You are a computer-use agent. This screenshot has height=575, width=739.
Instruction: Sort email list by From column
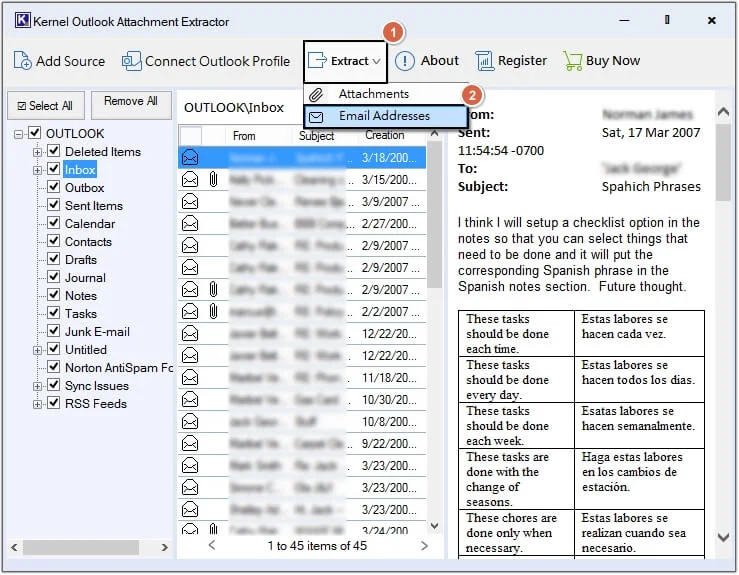244,136
